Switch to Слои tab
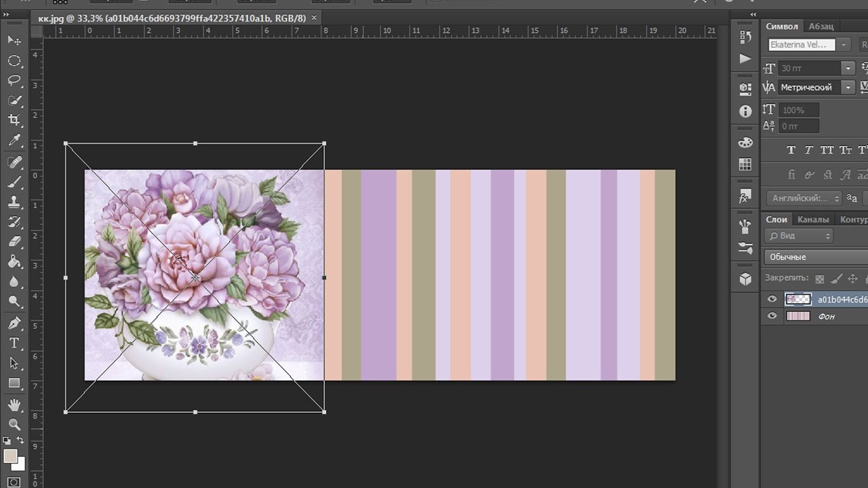The height and width of the screenshot is (488, 868). point(776,219)
